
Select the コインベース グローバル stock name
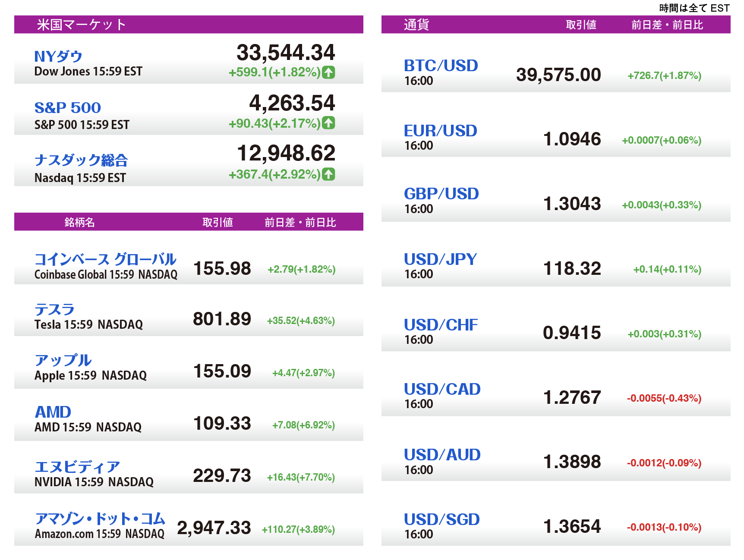(x=105, y=259)
